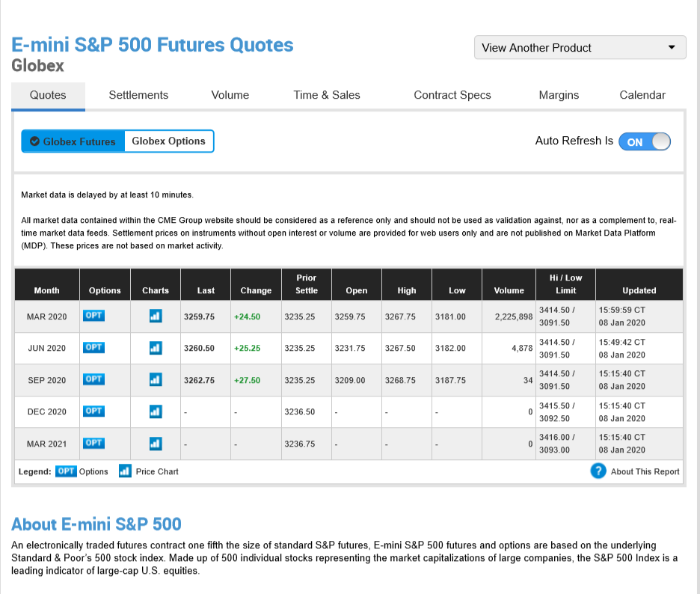Image resolution: width=700 pixels, height=594 pixels.
Task: Click the legend OPT Options icon
Action: 66,471
